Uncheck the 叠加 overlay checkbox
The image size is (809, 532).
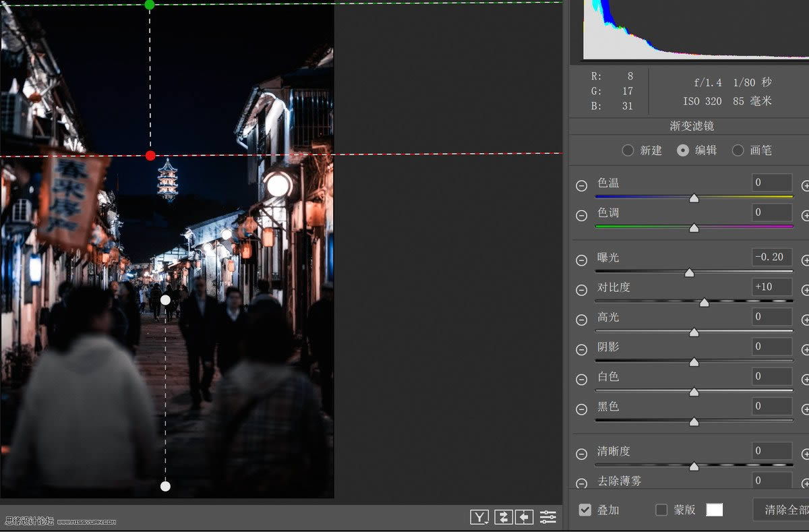(584, 510)
